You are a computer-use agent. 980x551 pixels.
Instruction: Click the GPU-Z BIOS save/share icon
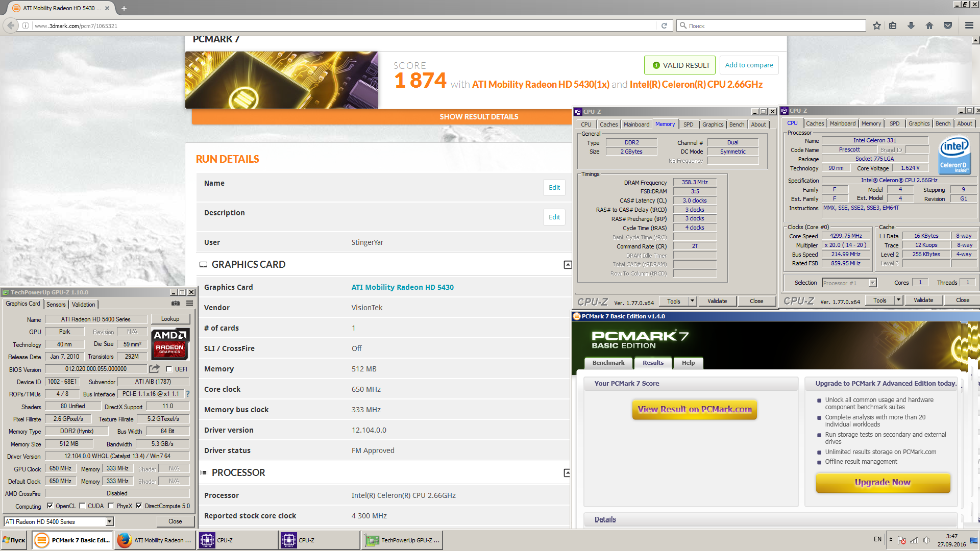155,368
